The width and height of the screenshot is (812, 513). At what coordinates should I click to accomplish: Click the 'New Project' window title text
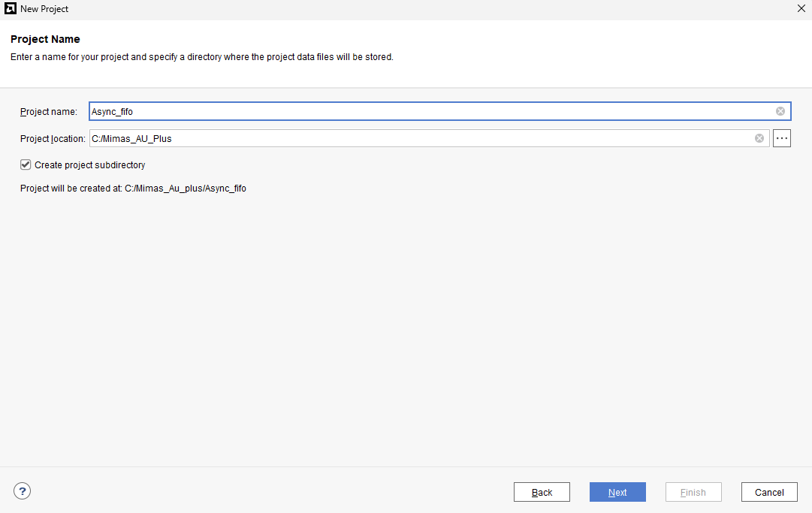pyautogui.click(x=44, y=9)
